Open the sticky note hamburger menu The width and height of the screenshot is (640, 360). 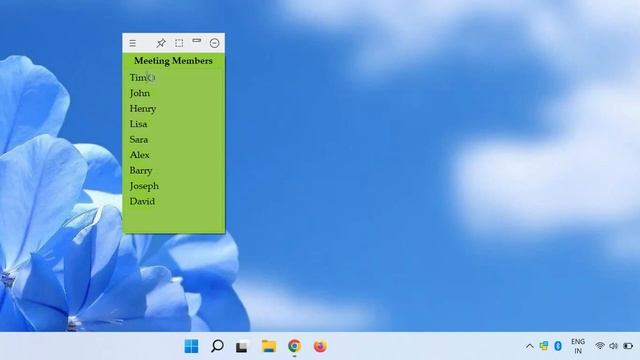[133, 43]
